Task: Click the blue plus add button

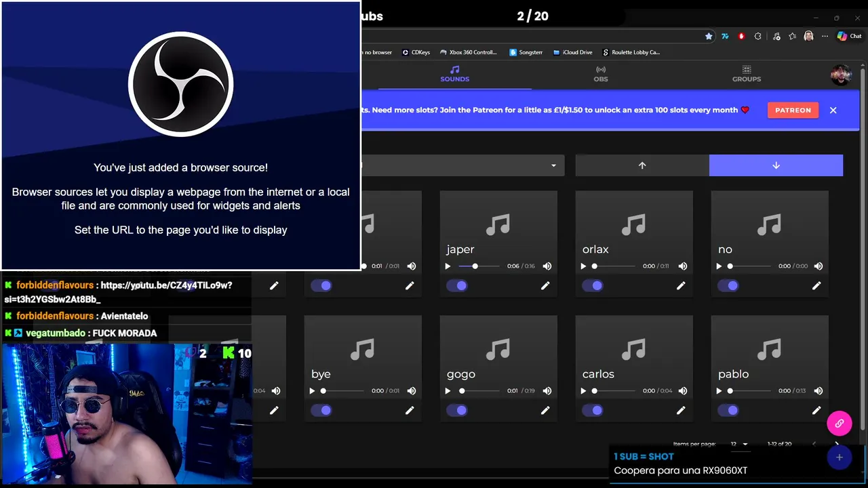Action: click(x=839, y=457)
